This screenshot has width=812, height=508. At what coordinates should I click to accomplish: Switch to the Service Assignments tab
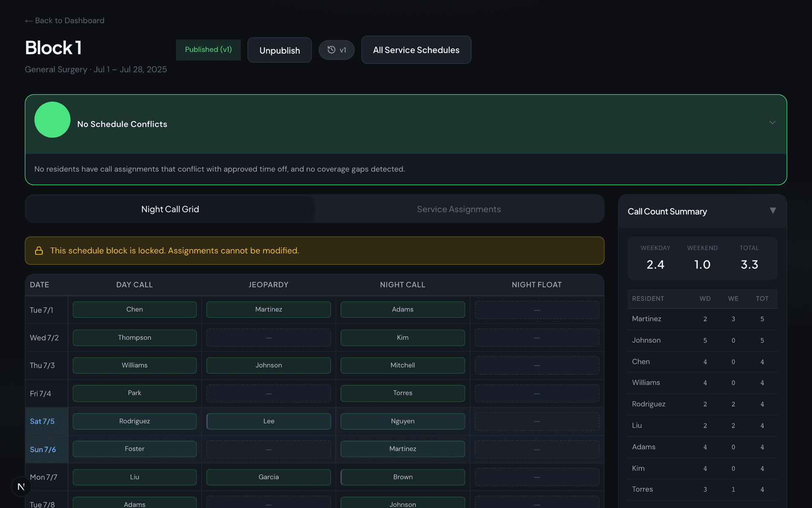pyautogui.click(x=459, y=209)
